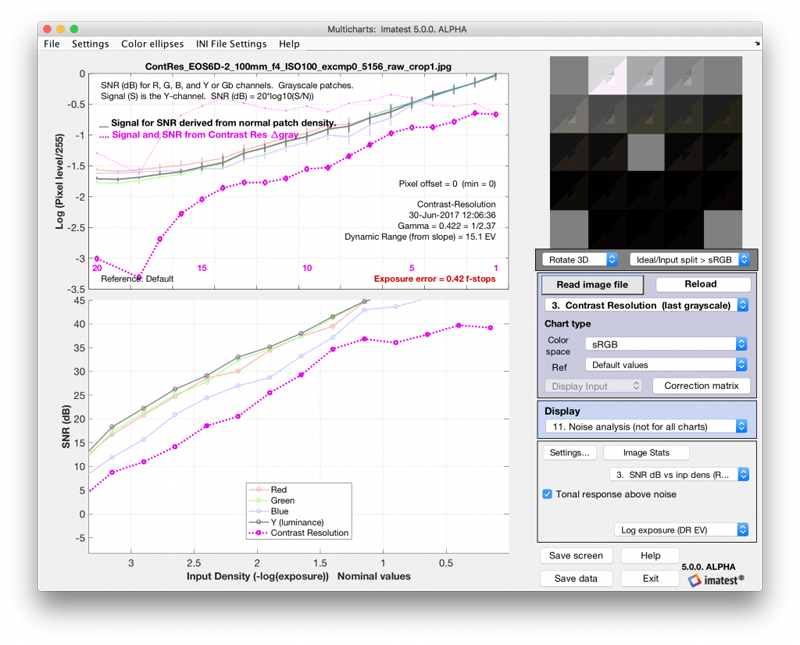Toggle Tonal response above noise checkbox
The image size is (800, 645).
click(x=547, y=494)
